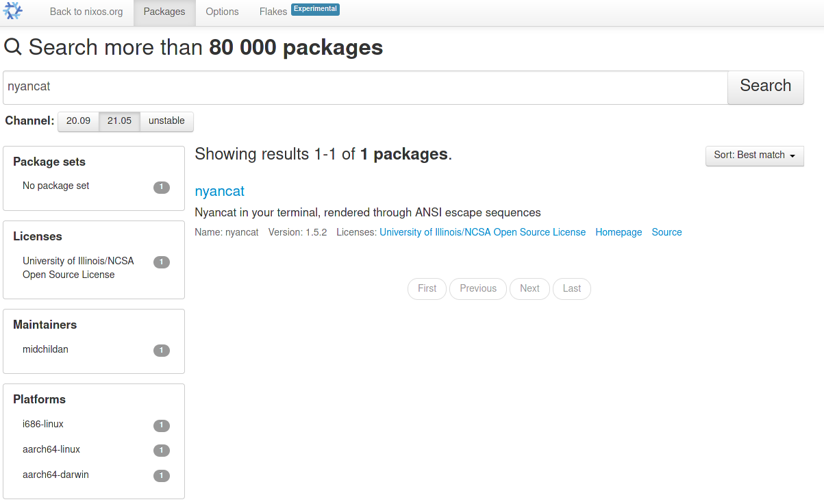Click count badge beside No package set

(162, 187)
